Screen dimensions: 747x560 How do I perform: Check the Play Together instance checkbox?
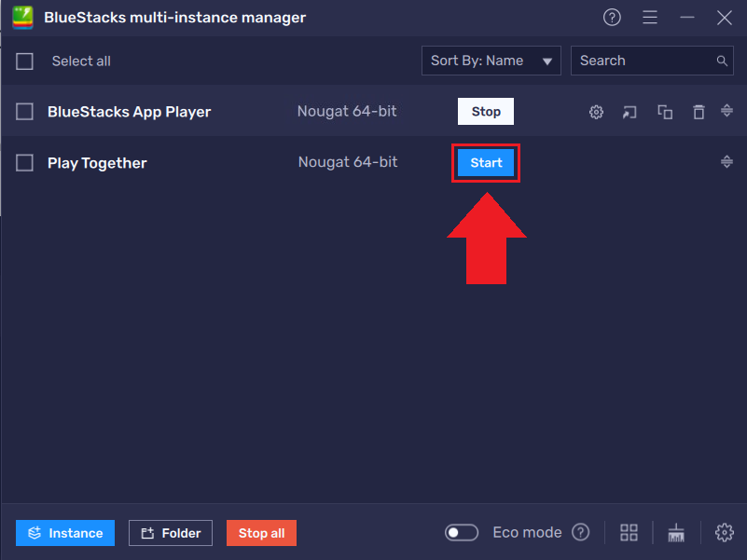click(25, 162)
